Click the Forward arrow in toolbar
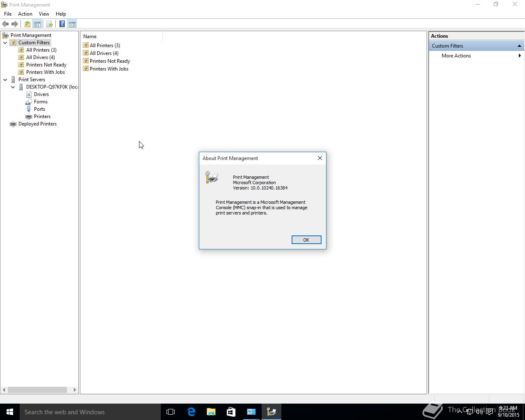Viewport: 525px width, 420px height. (x=15, y=24)
